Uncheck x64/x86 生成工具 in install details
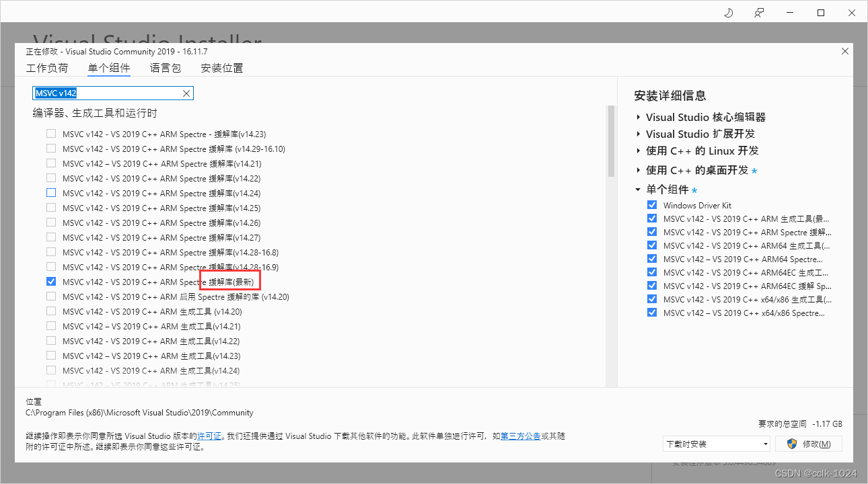Viewport: 868px width, 484px height. pos(651,299)
